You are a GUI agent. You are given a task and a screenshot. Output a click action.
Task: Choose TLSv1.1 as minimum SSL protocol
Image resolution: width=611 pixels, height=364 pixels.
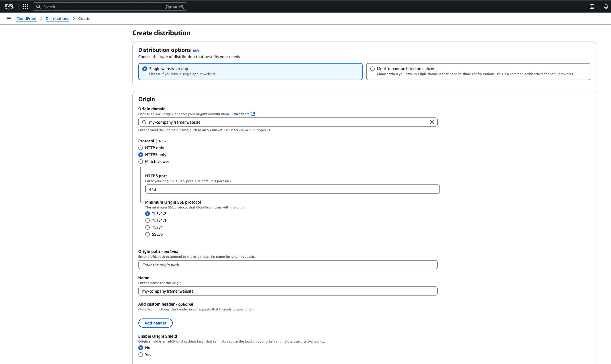[148, 221]
